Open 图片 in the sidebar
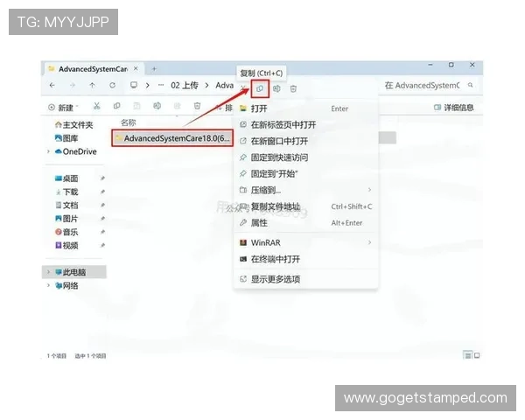This screenshot has height=420, width=525. click(66, 219)
